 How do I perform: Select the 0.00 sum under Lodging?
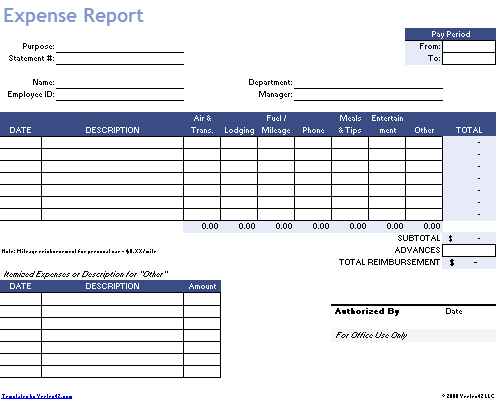247,226
